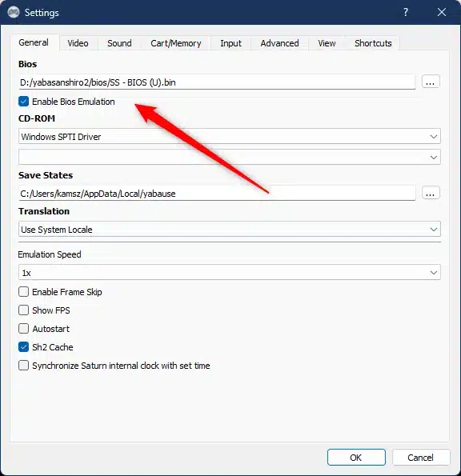The height and width of the screenshot is (476, 461).
Task: Expand the Use System Locale dropdown
Action: coord(230,229)
